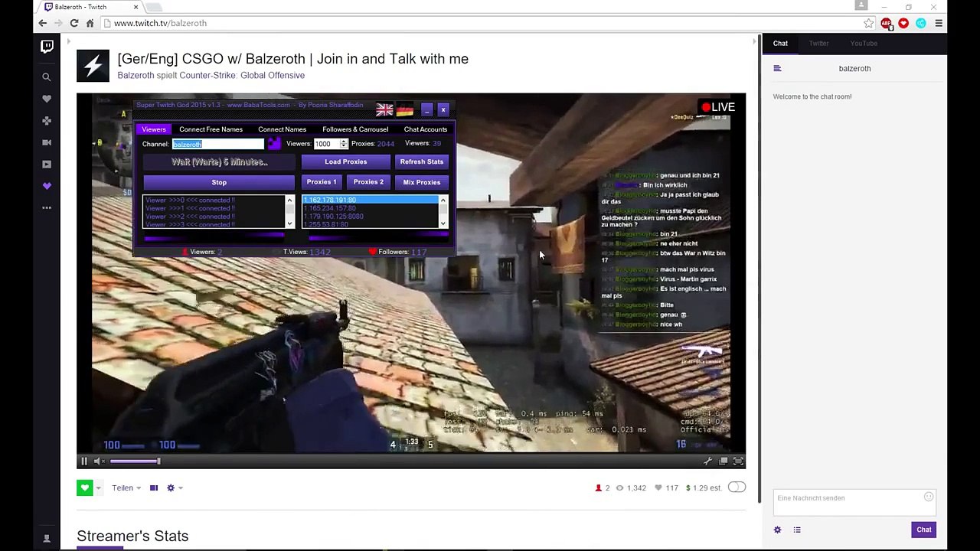Select the Chat tab
The height and width of the screenshot is (551, 980).
point(780,44)
